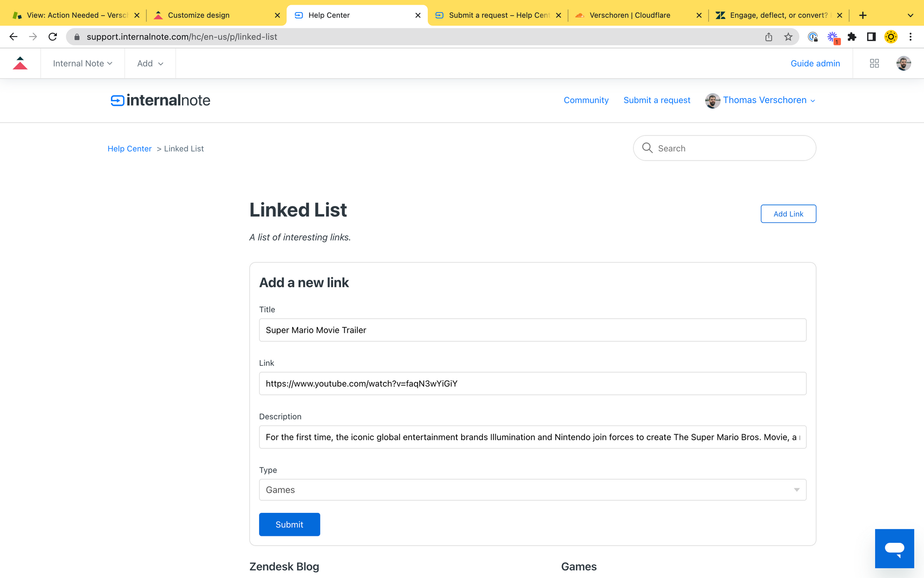Viewport: 924px width, 578px height.
Task: Expand the Add dropdown in the top bar
Action: (150, 63)
